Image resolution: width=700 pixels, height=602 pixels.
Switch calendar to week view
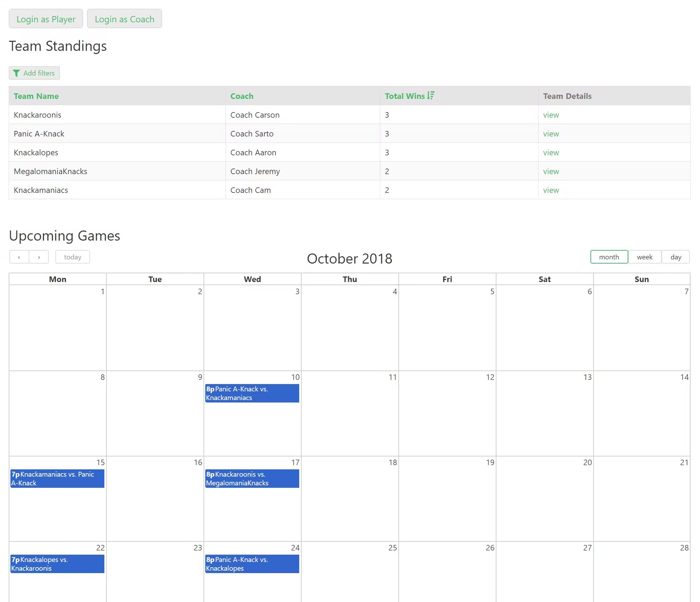pyautogui.click(x=644, y=257)
